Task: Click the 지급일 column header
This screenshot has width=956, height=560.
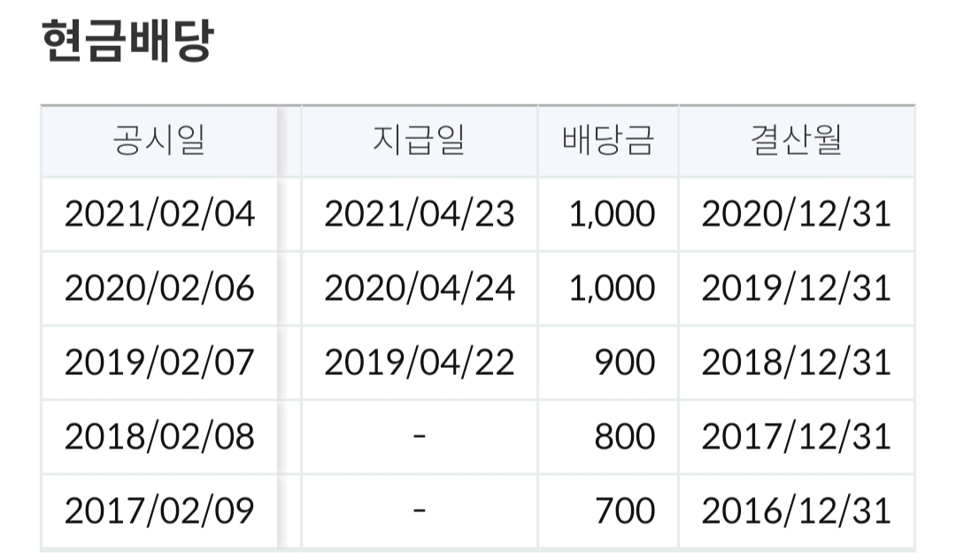Action: [x=420, y=141]
